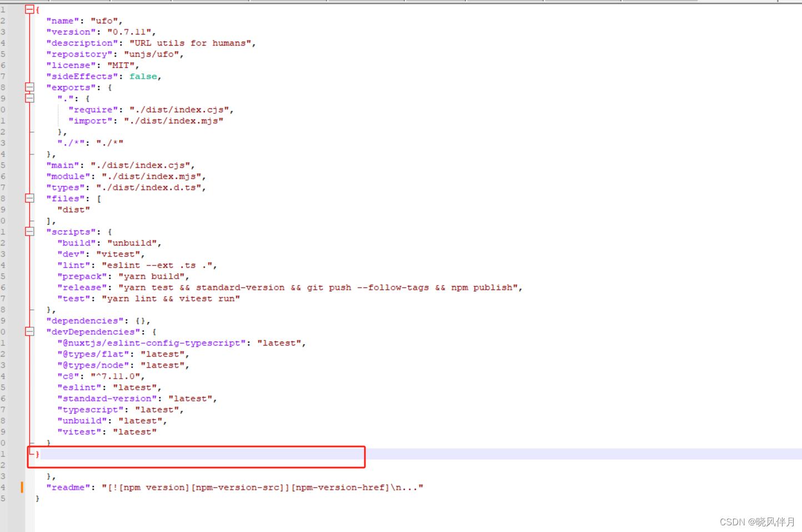Image resolution: width=802 pixels, height=532 pixels.
Task: Click the "standard-version" key
Action: click(107, 399)
